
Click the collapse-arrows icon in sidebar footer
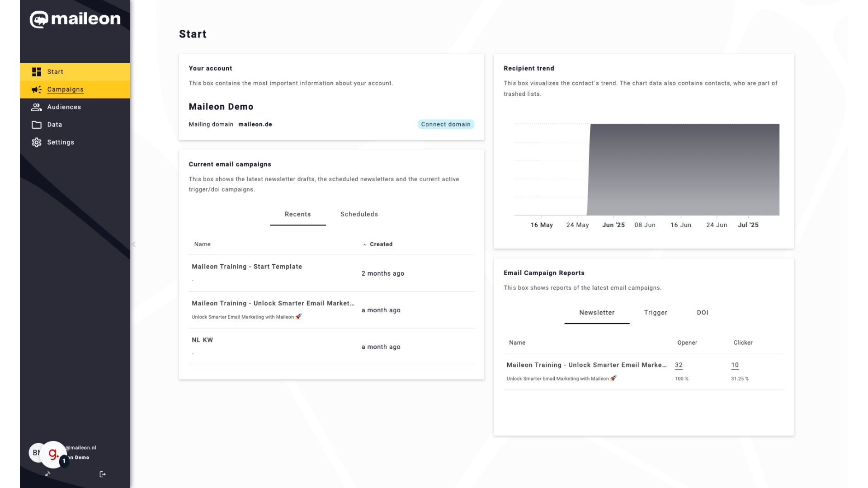(x=48, y=474)
